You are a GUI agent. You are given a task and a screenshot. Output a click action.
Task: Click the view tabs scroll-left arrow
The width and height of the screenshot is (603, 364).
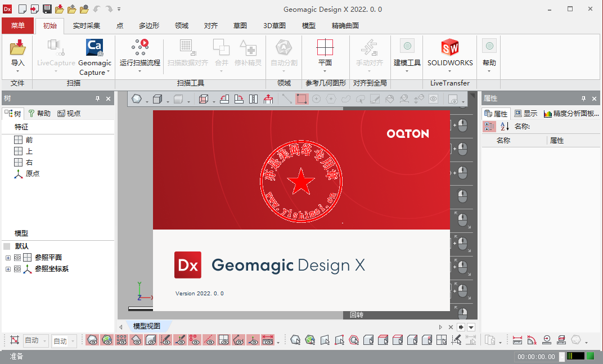[121, 327]
